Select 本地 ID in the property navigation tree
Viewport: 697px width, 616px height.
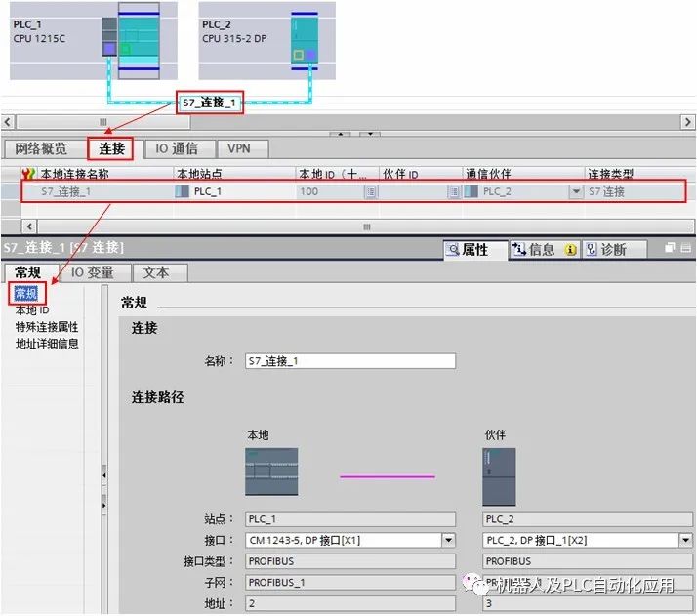(x=32, y=310)
